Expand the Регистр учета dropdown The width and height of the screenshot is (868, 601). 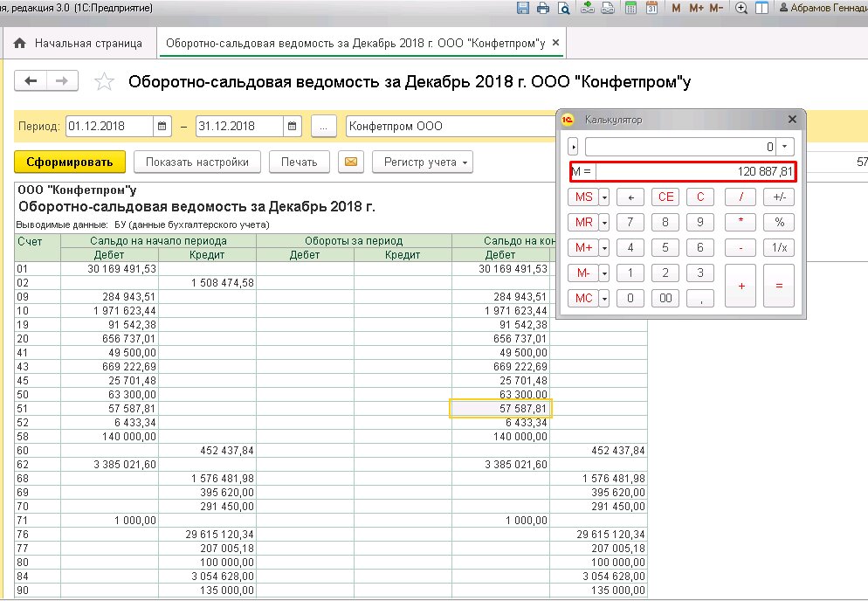click(x=423, y=162)
